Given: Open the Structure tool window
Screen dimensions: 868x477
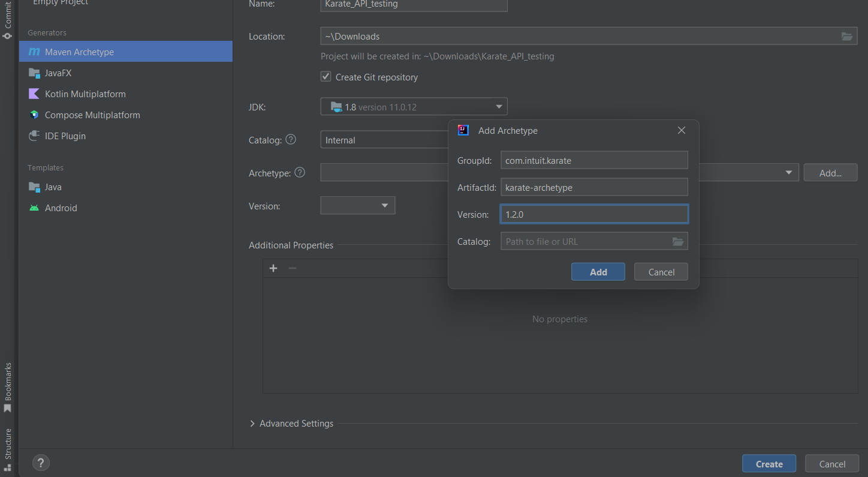Looking at the screenshot, I should point(8,449).
